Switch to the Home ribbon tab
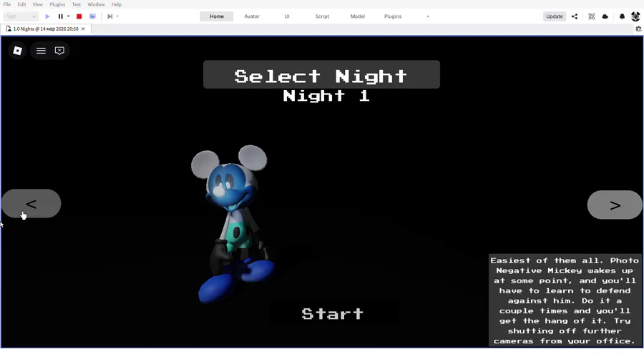This screenshot has height=362, width=644. tap(217, 16)
